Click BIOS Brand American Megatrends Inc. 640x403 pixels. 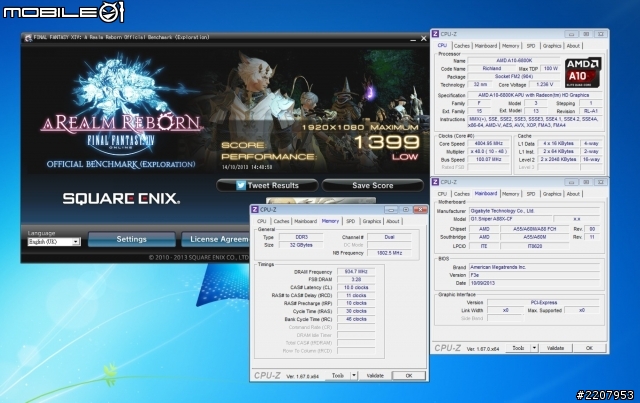pos(534,267)
